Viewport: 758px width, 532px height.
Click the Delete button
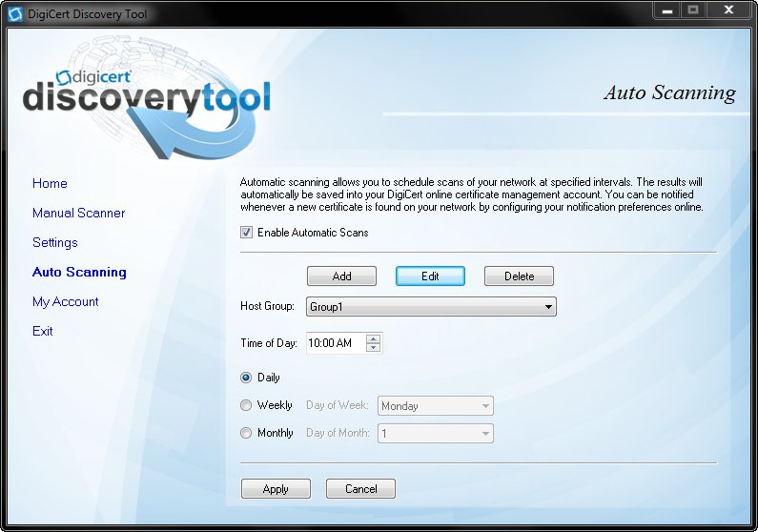tap(520, 276)
